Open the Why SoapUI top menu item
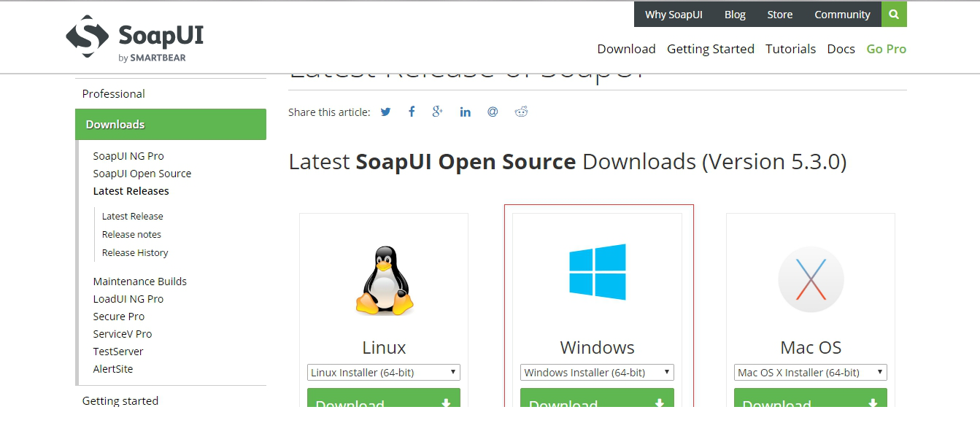 click(674, 15)
